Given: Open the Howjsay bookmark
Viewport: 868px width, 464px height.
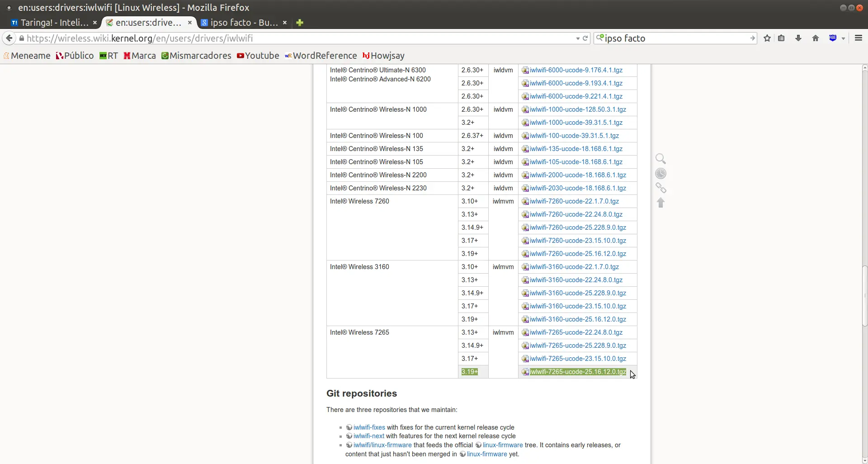Looking at the screenshot, I should 383,56.
